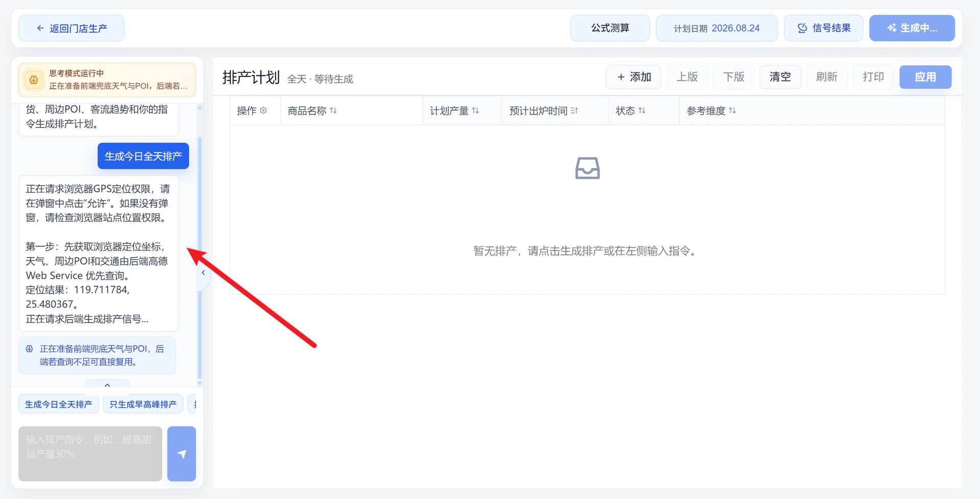Open 公式测算 from the top bar
Image resolution: width=980 pixels, height=499 pixels.
point(610,28)
